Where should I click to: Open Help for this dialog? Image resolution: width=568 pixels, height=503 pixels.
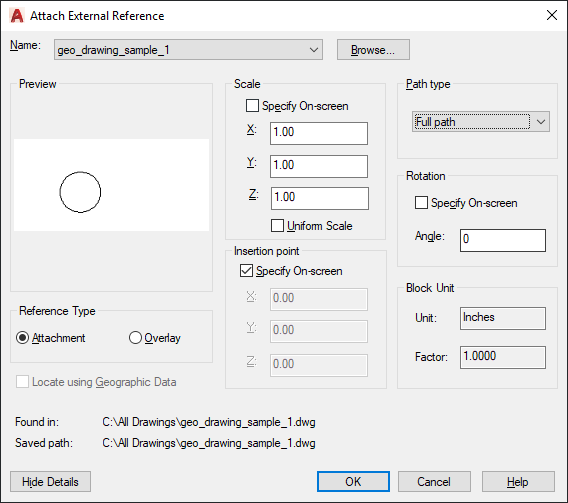[x=518, y=482]
